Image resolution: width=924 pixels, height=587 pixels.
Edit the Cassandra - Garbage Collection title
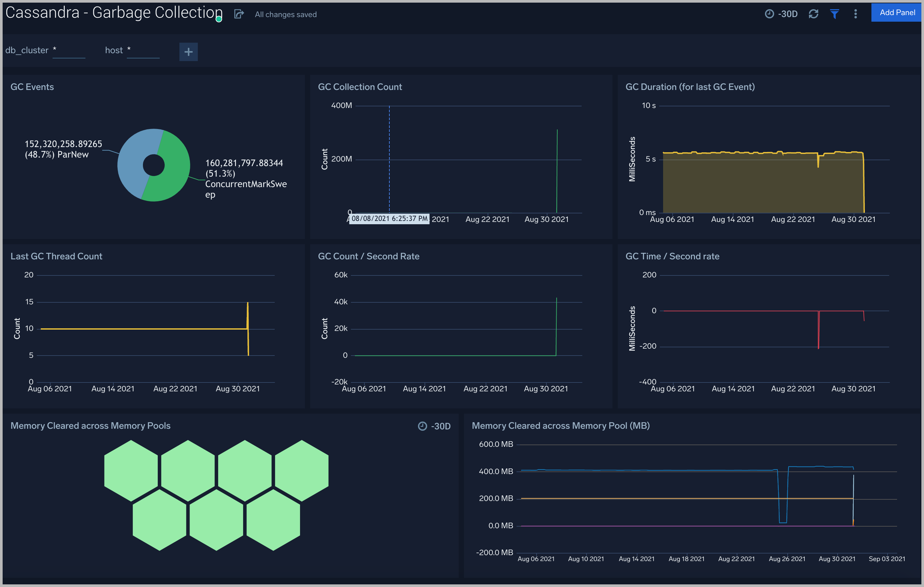112,12
